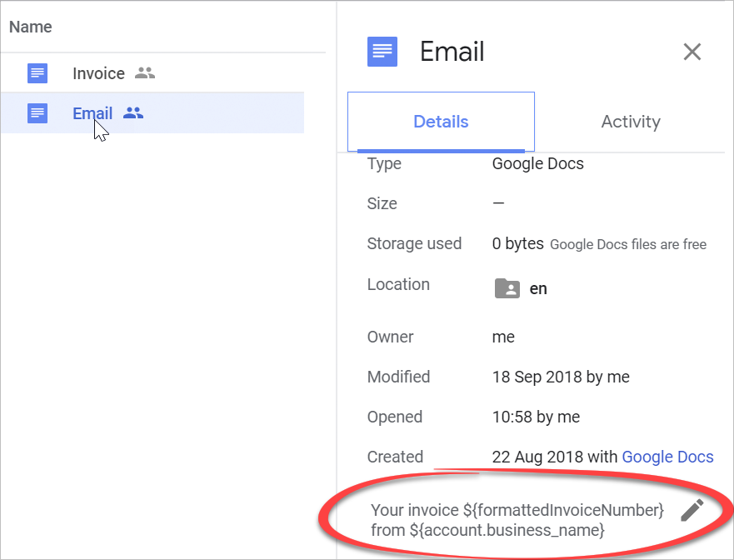Image resolution: width=734 pixels, height=560 pixels.
Task: Click the 'en' folder name
Action: (x=538, y=289)
